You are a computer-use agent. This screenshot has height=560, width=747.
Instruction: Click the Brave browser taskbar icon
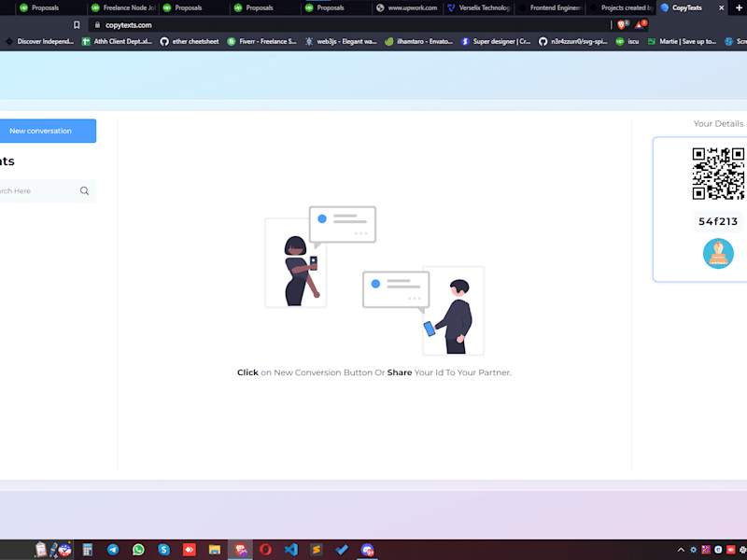(240, 550)
